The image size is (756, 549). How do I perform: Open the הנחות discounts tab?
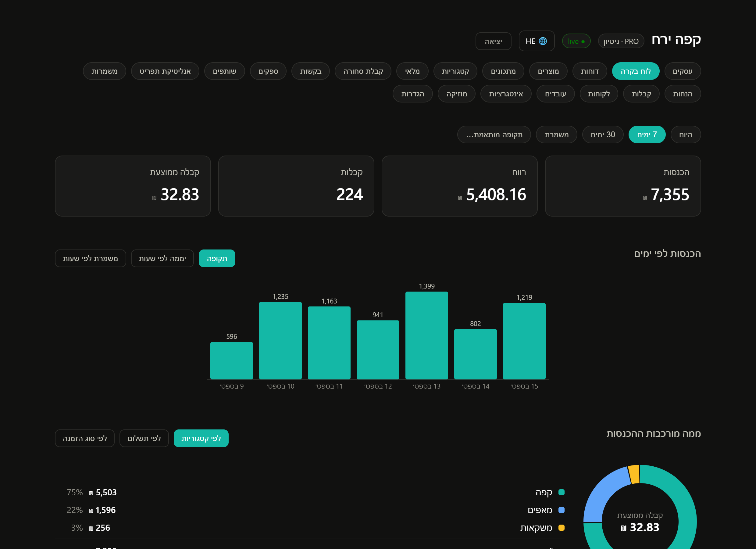[683, 94]
